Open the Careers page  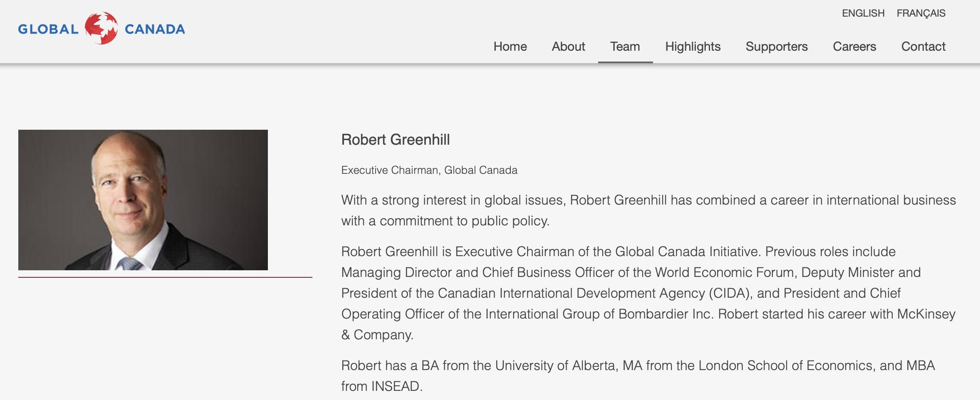coord(854,46)
